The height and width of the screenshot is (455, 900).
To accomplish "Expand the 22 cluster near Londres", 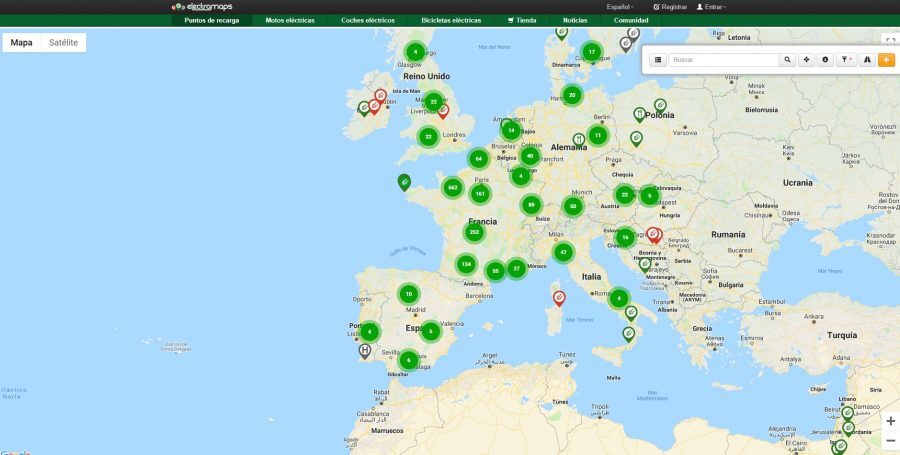I will (x=428, y=137).
